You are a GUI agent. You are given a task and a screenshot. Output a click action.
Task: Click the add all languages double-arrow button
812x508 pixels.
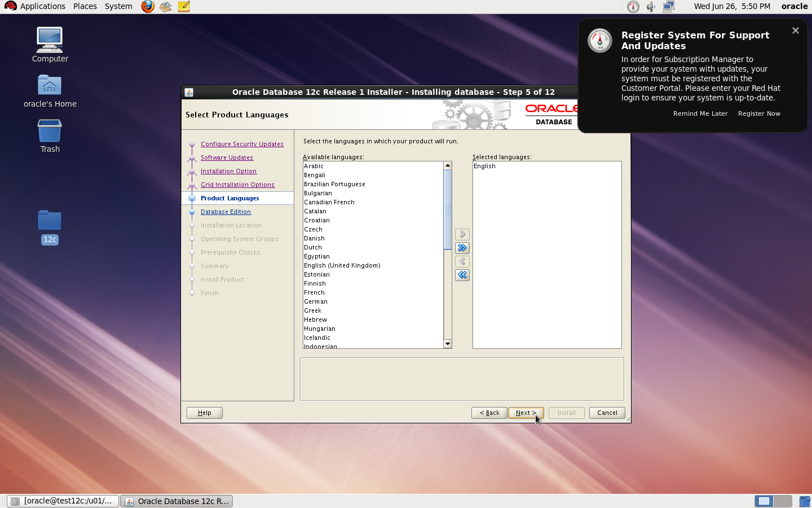coord(462,248)
